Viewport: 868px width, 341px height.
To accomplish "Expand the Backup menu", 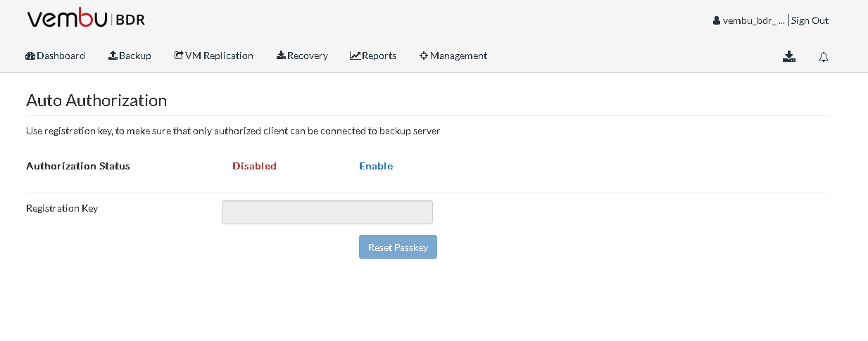I will point(135,56).
